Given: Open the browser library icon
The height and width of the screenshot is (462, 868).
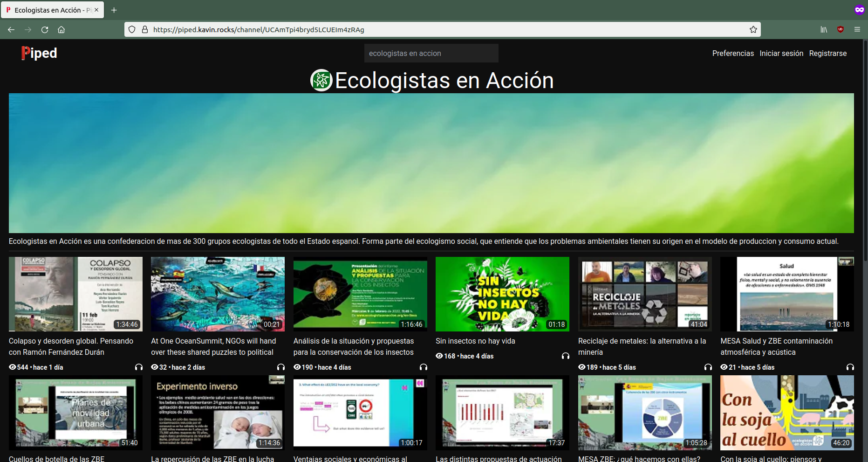Looking at the screenshot, I should pos(824,29).
